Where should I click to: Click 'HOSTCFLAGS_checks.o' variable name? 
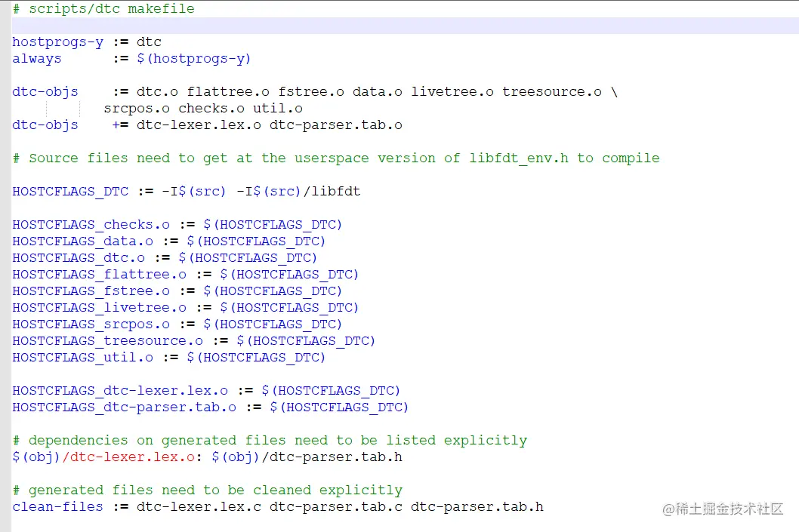[x=91, y=225]
